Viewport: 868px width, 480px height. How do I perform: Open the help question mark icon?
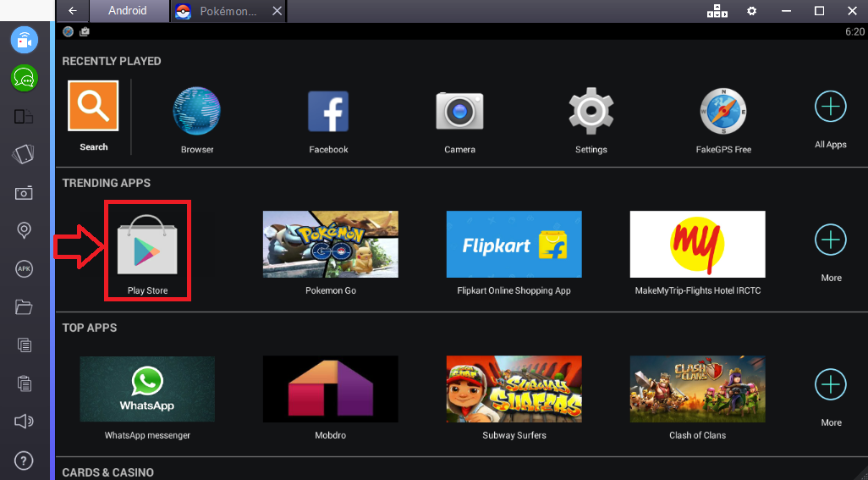pos(25,461)
